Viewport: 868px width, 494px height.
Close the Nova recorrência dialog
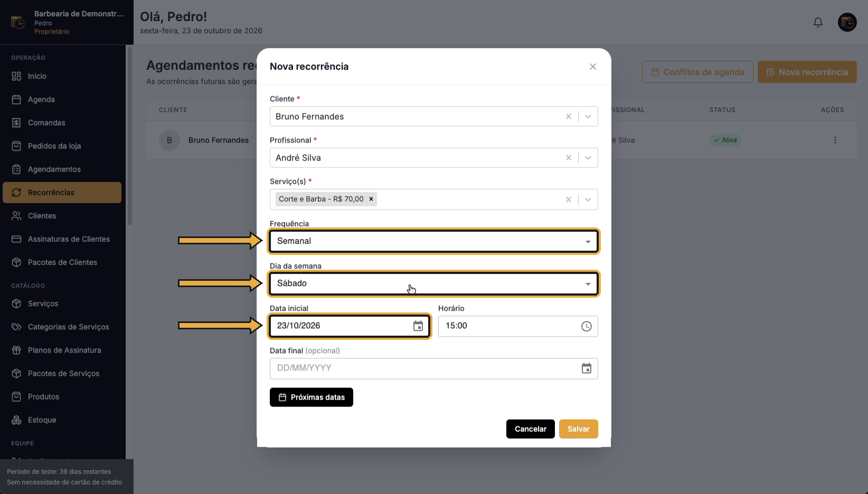(x=593, y=66)
